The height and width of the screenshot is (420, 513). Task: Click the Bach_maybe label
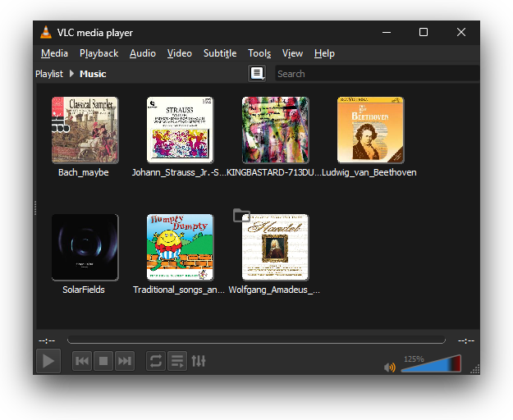coord(84,172)
